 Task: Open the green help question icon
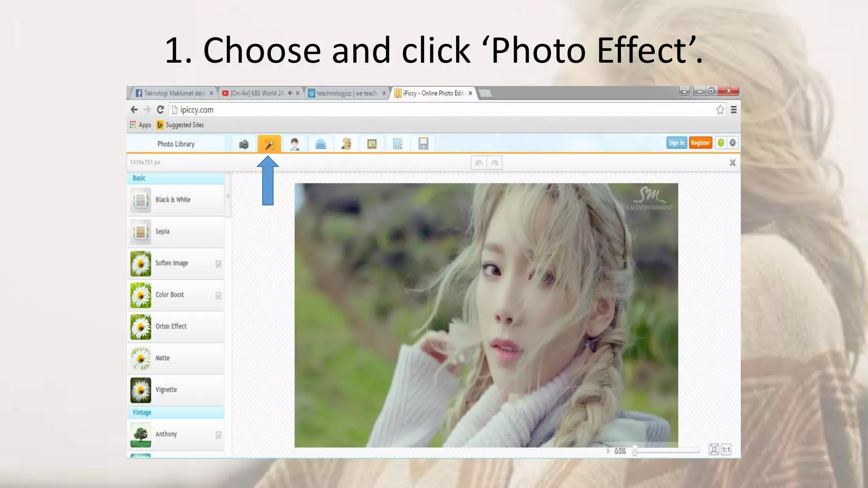[721, 143]
